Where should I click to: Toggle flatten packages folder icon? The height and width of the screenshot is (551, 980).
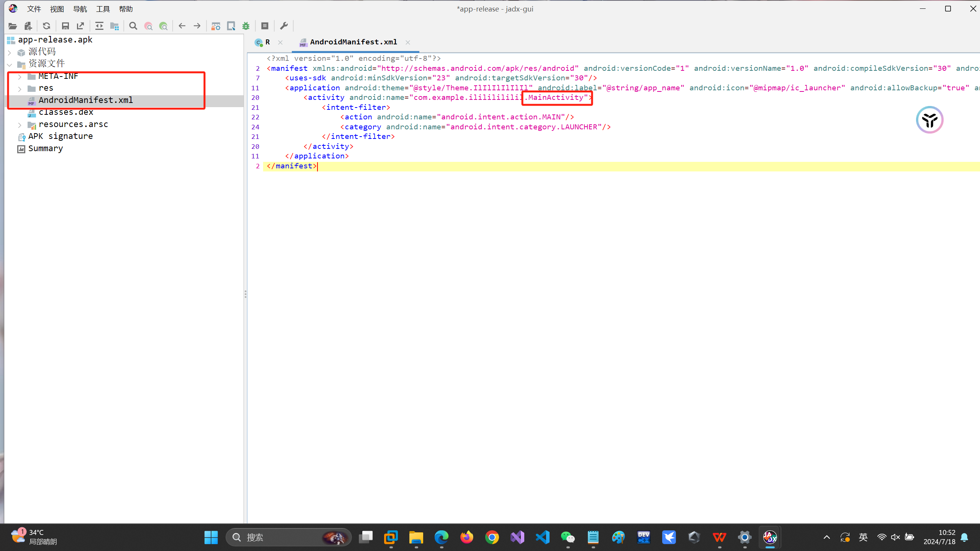click(114, 26)
